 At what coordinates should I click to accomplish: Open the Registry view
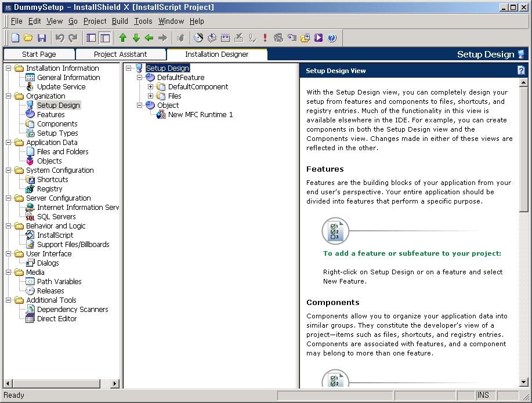[49, 188]
